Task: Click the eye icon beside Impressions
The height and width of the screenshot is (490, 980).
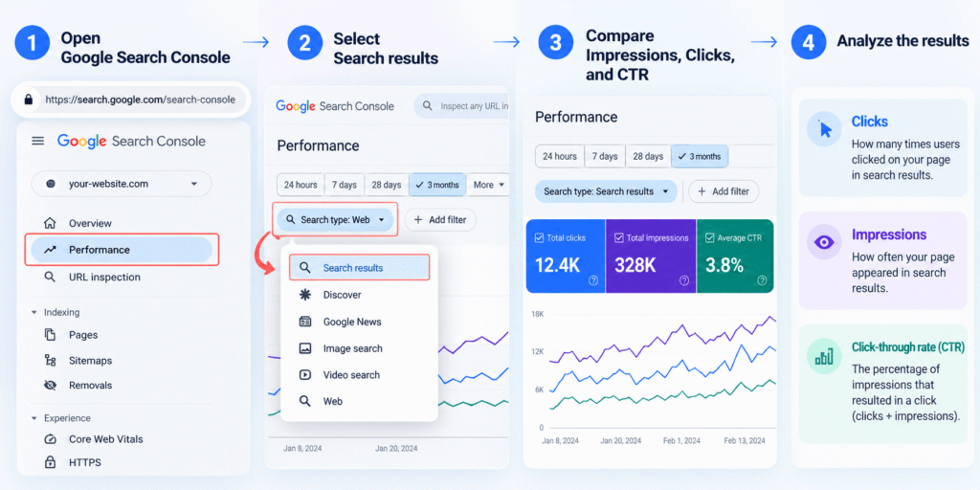Action: 824,242
